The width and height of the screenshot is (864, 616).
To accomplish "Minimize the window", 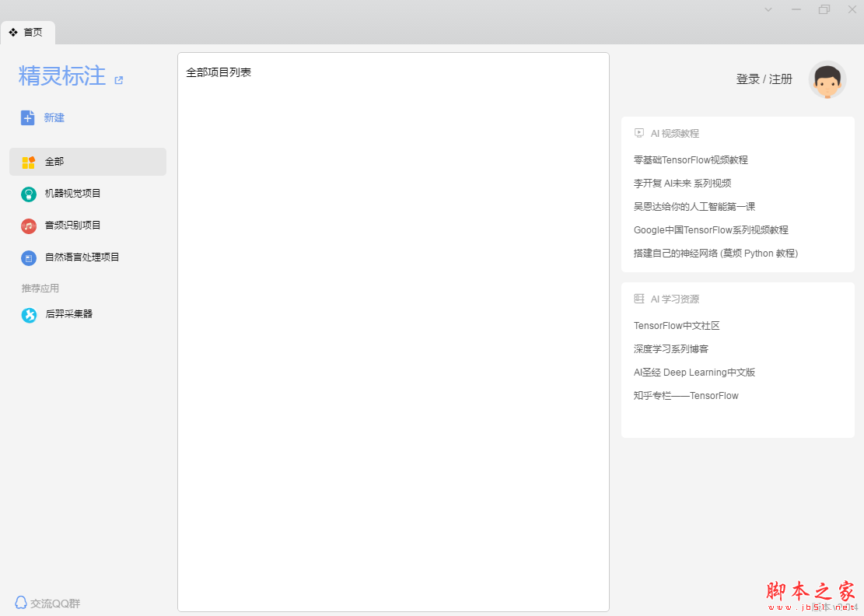I will (x=796, y=9).
